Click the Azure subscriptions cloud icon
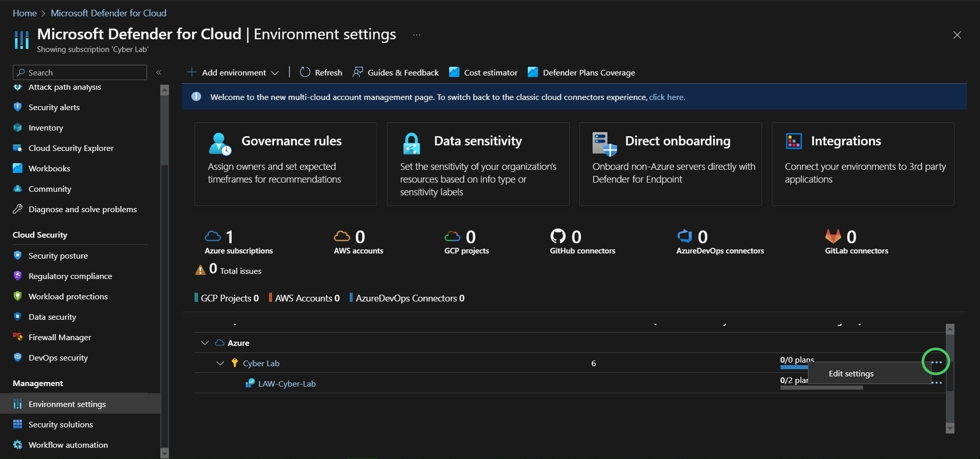The image size is (980, 459). pos(213,236)
